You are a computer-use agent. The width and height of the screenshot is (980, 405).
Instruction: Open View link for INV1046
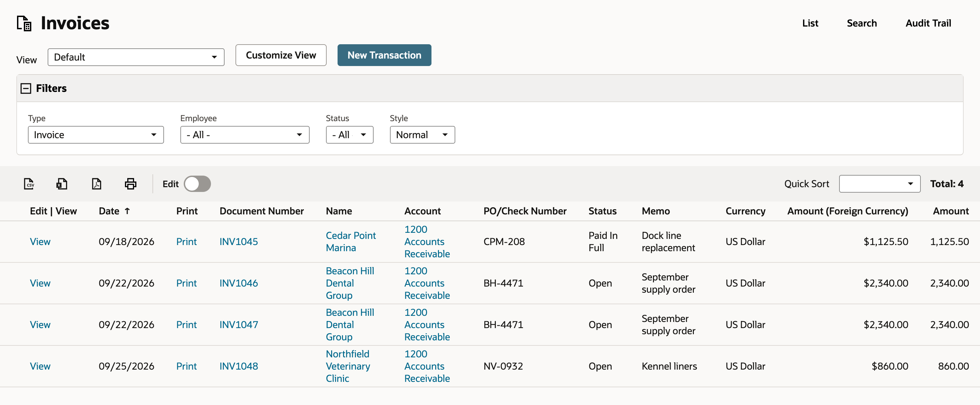[40, 283]
